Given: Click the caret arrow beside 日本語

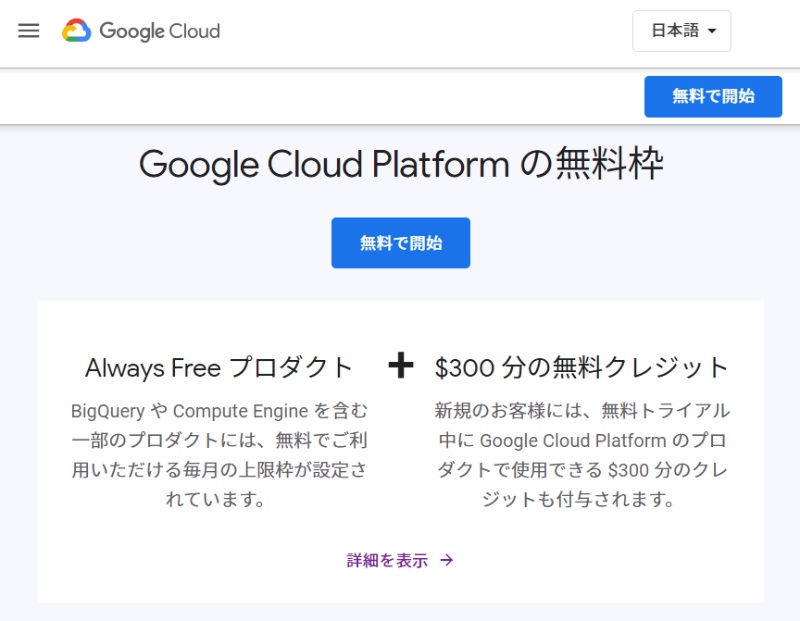Looking at the screenshot, I should [712, 31].
